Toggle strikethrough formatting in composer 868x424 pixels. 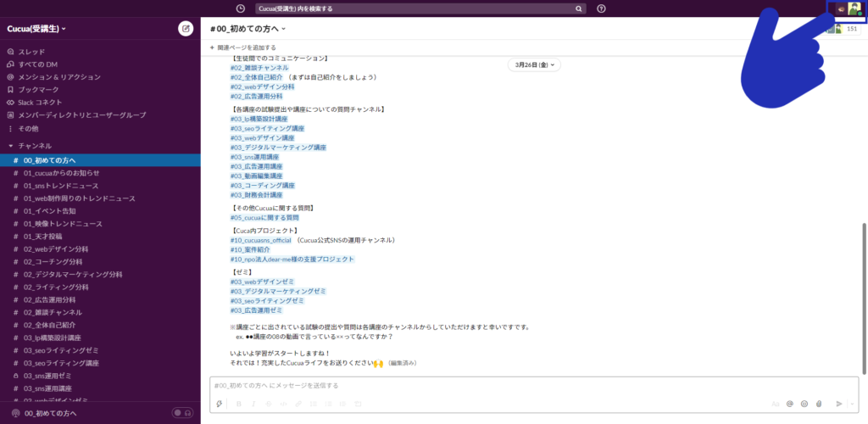(269, 404)
